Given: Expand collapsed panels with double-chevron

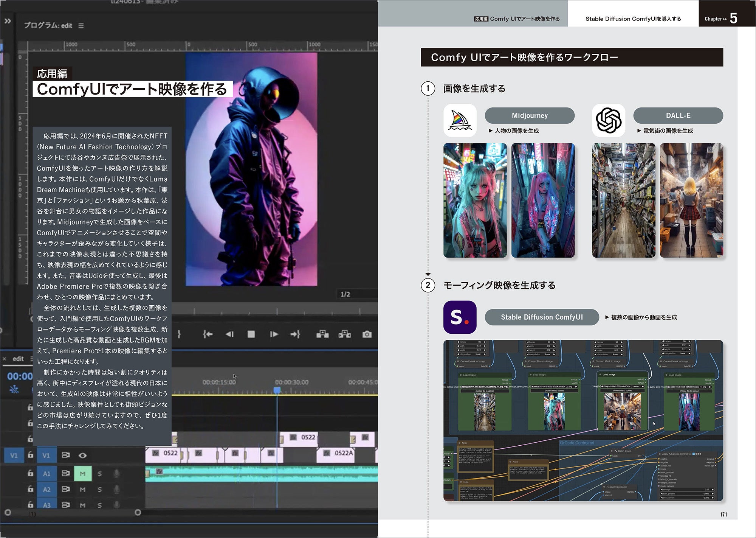Looking at the screenshot, I should pyautogui.click(x=8, y=21).
